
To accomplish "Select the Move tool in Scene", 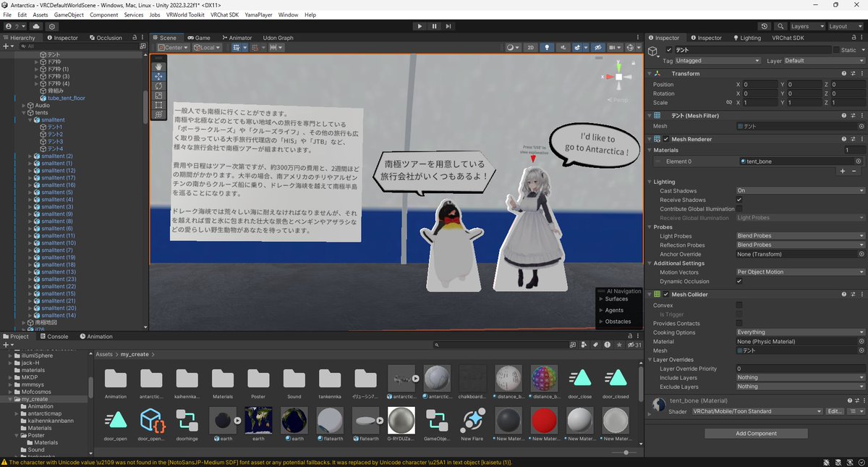I will tap(158, 76).
